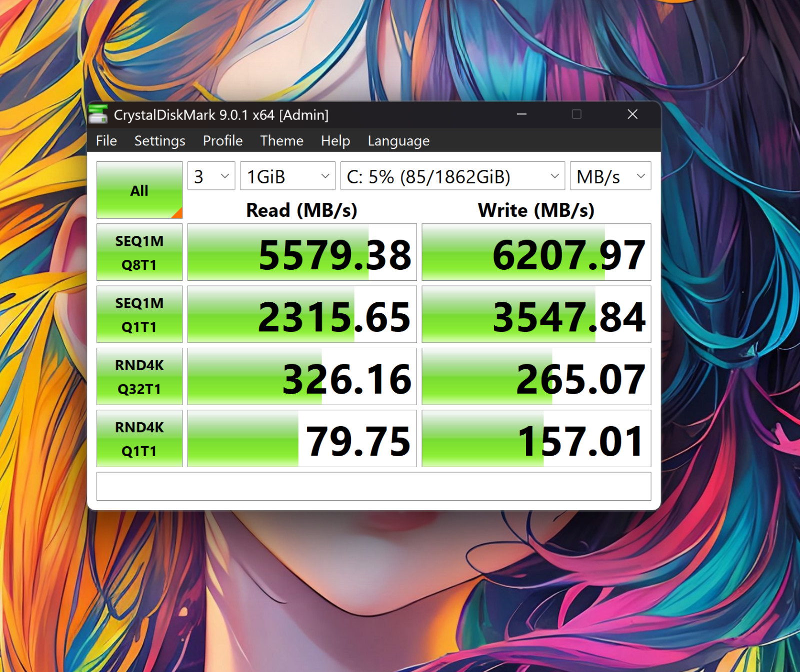This screenshot has height=672, width=800.
Task: Expand the C: drive selection dropdown
Action: pyautogui.click(x=452, y=176)
